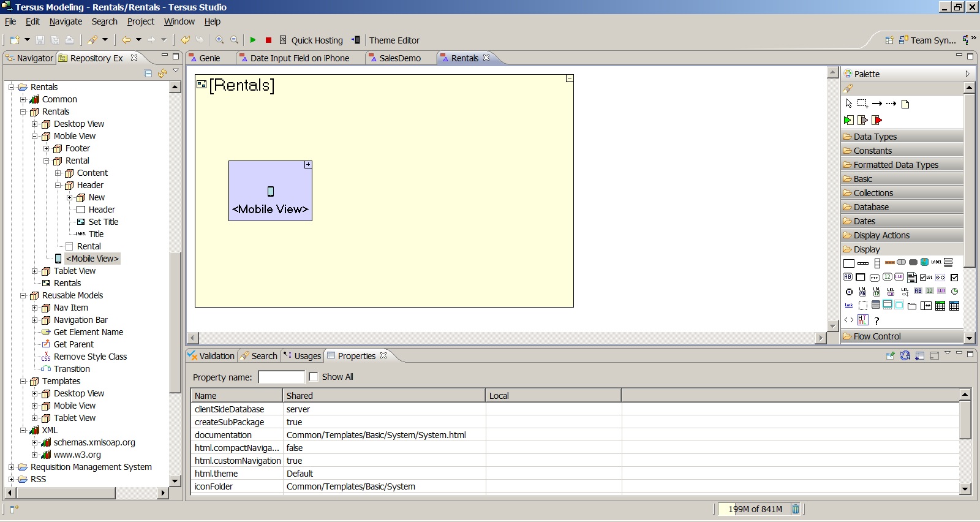
Task: Open the Project menu
Action: point(140,21)
